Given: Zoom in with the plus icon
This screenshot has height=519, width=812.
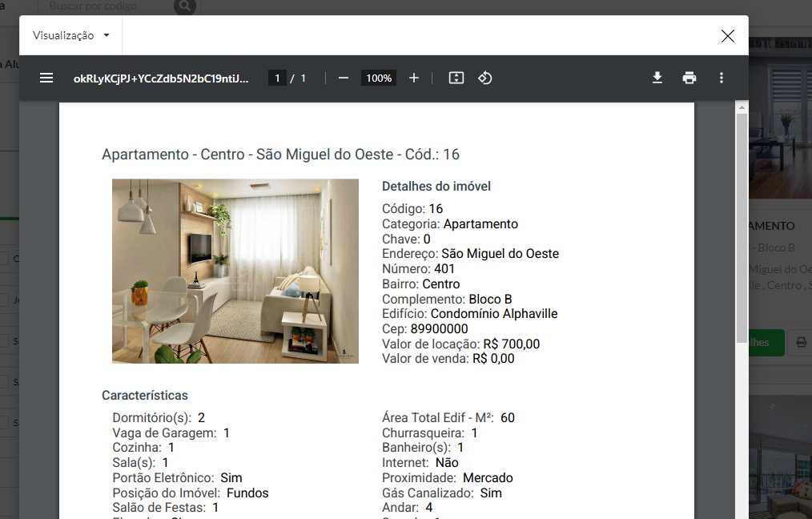Looking at the screenshot, I should (x=414, y=78).
